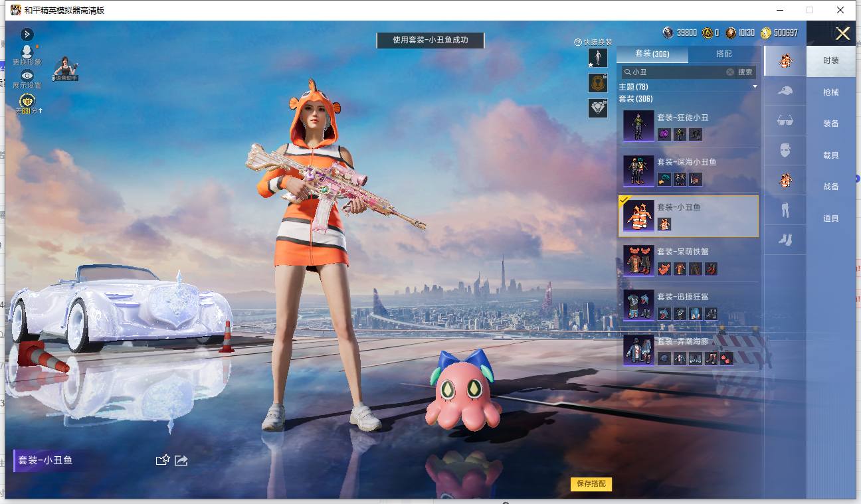Open 展示设置 eye icon
The width and height of the screenshot is (861, 504).
point(27,75)
